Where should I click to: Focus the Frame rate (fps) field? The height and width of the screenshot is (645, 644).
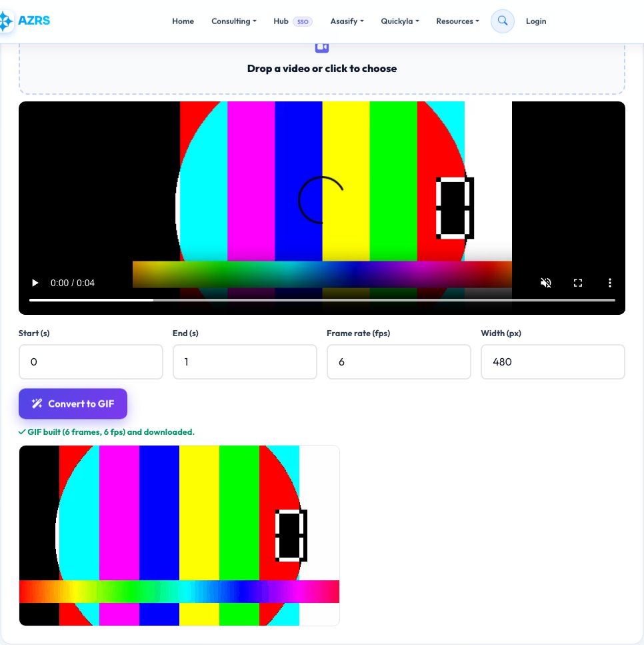click(x=399, y=362)
